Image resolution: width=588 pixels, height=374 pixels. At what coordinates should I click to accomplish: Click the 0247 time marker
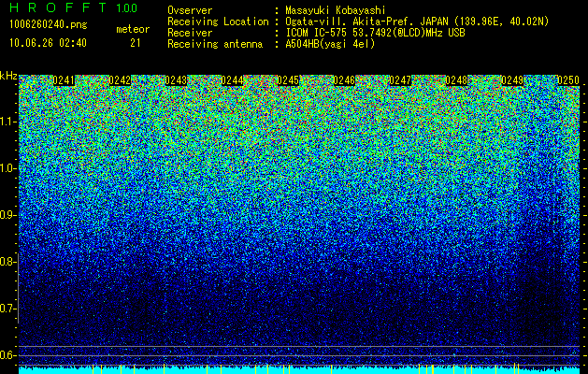[x=400, y=80]
